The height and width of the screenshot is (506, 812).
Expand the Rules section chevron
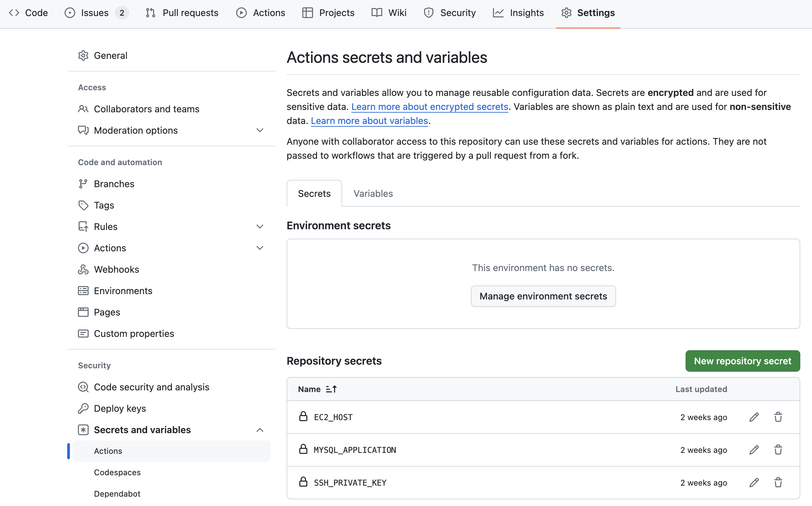260,227
